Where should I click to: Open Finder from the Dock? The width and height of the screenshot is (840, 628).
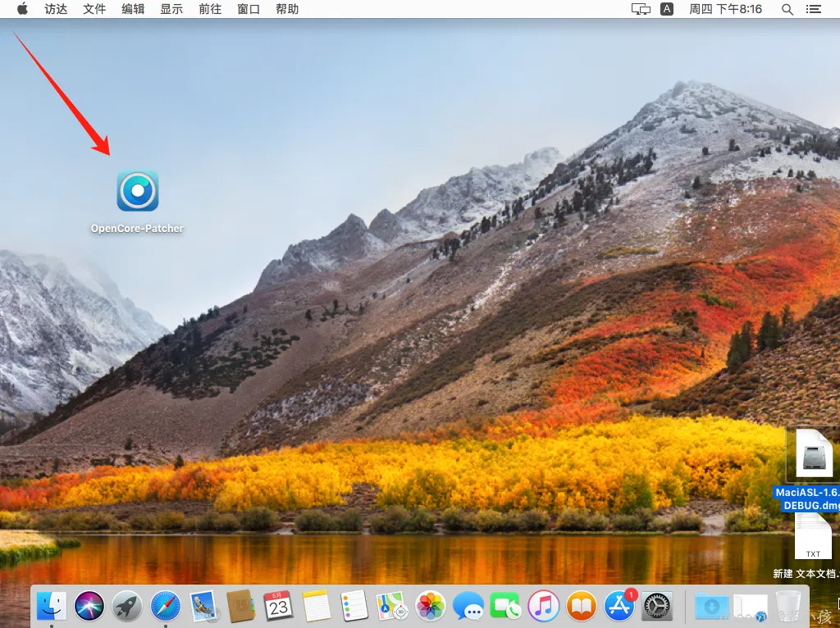coord(52,607)
